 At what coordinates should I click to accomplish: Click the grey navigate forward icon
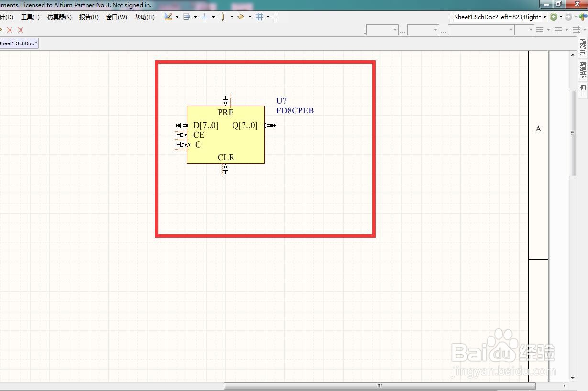tap(568, 17)
